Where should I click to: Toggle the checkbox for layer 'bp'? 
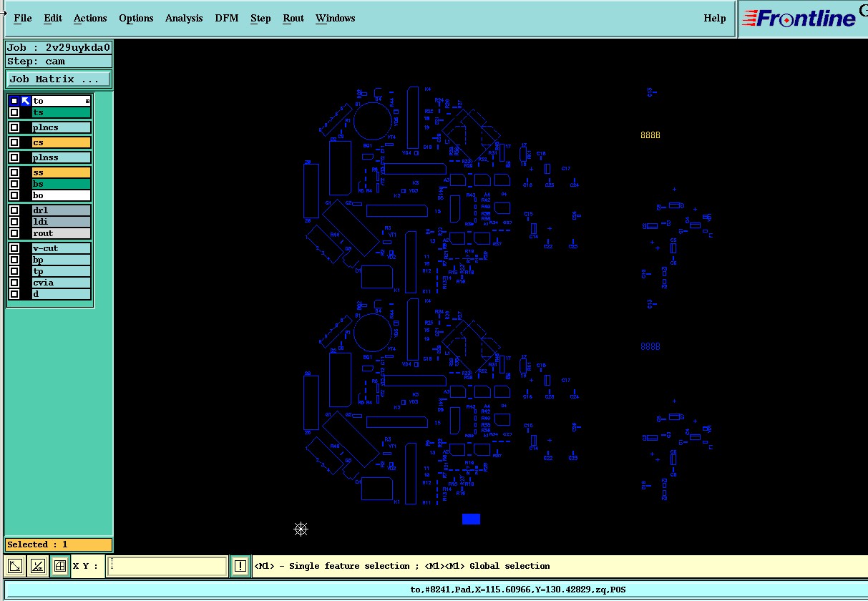14,260
